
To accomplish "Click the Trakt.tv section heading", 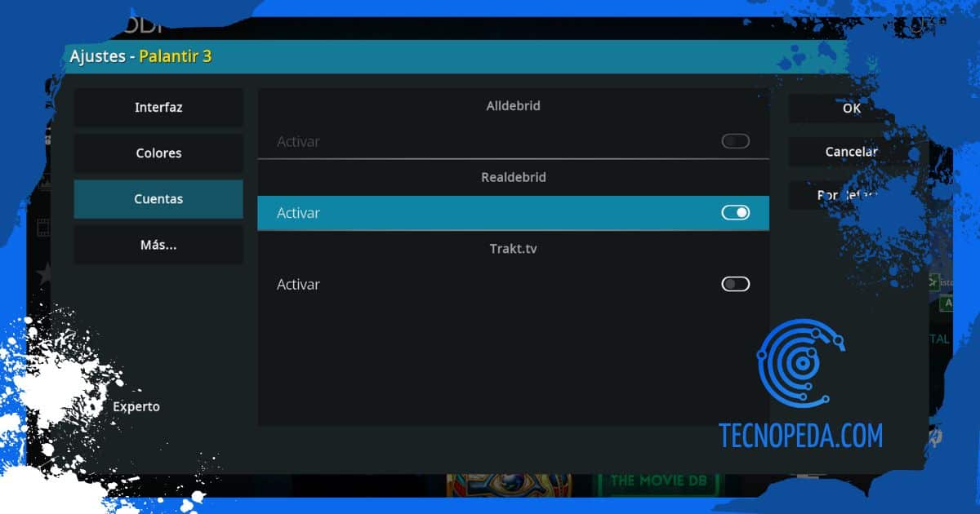I will point(513,248).
